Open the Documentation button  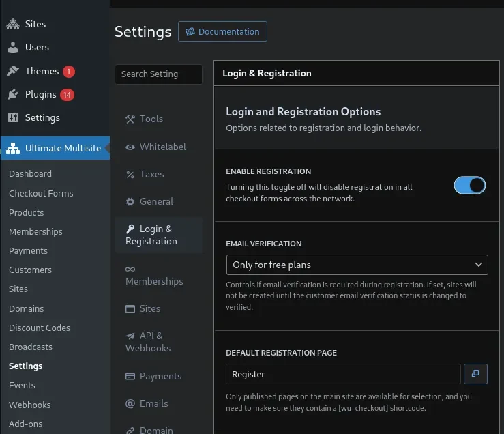(222, 31)
